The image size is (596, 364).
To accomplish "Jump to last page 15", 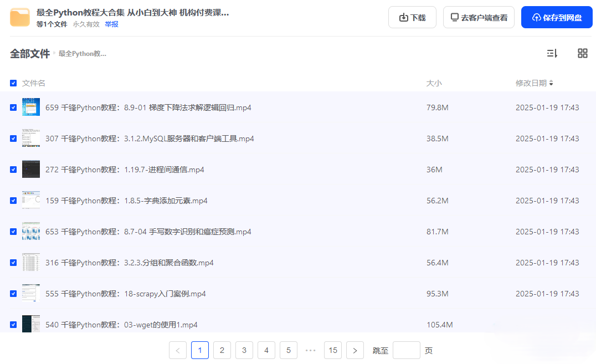I will pyautogui.click(x=333, y=350).
